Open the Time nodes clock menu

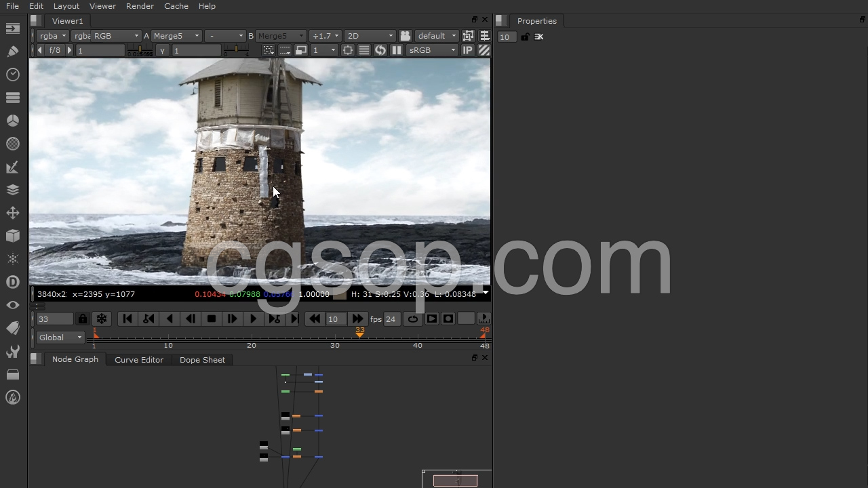coord(13,75)
